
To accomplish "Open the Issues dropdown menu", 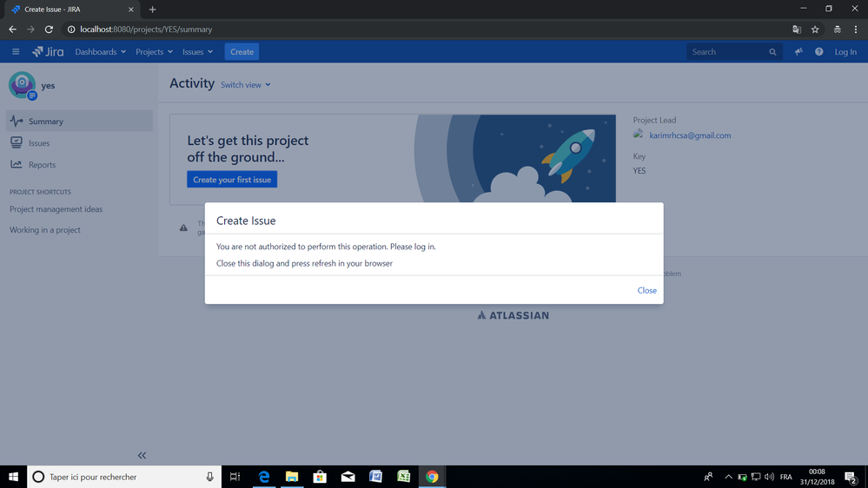I will pyautogui.click(x=197, y=51).
